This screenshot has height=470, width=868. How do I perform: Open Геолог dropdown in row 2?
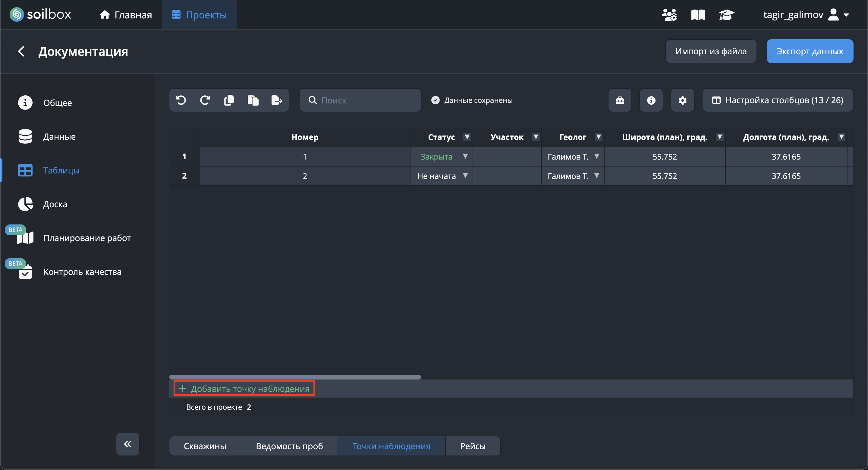[x=596, y=175]
